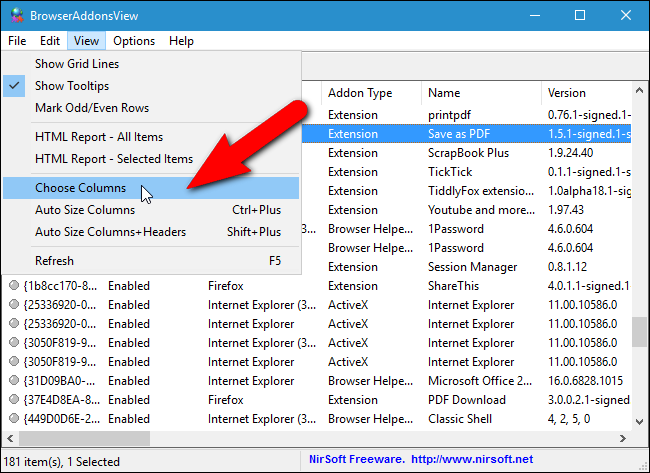The image size is (650, 473).
Task: Choose the Choose Columns menu entry
Action: point(151,188)
